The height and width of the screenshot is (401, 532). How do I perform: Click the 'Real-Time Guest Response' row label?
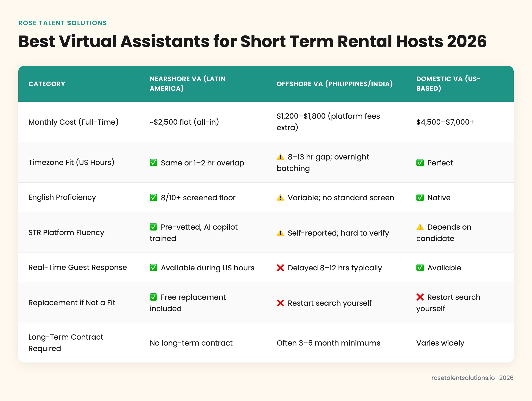pos(78,267)
